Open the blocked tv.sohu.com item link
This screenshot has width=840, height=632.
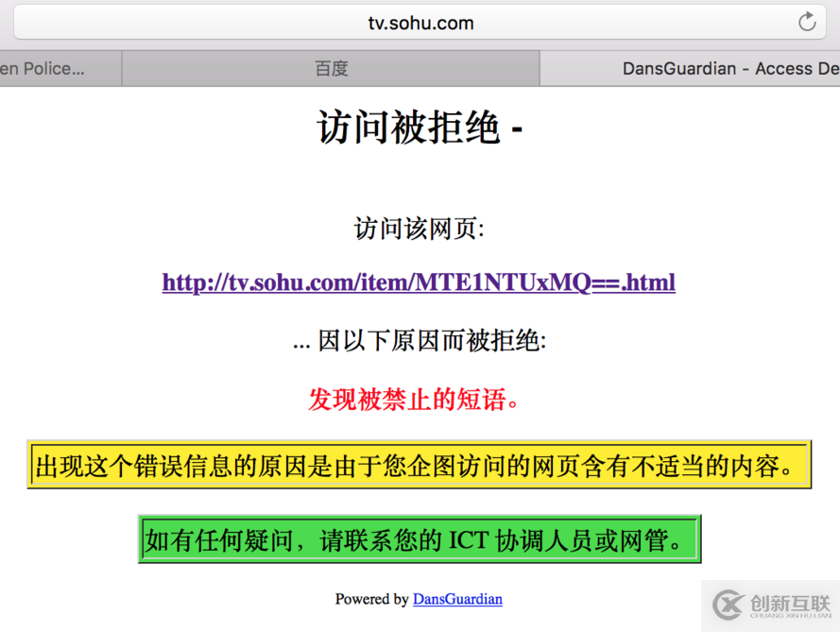[x=419, y=282]
